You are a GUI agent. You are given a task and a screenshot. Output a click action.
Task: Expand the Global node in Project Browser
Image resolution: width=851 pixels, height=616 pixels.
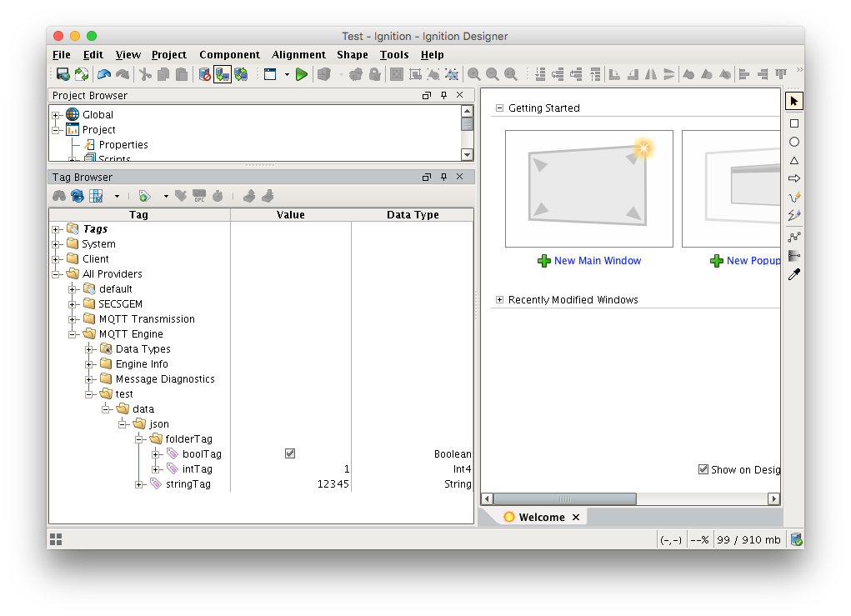tap(55, 115)
